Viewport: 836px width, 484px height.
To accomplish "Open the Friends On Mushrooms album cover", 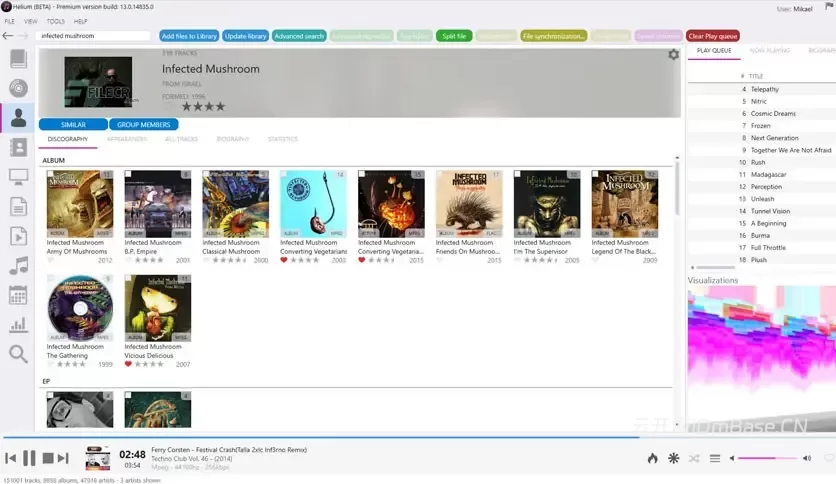I will tap(469, 204).
